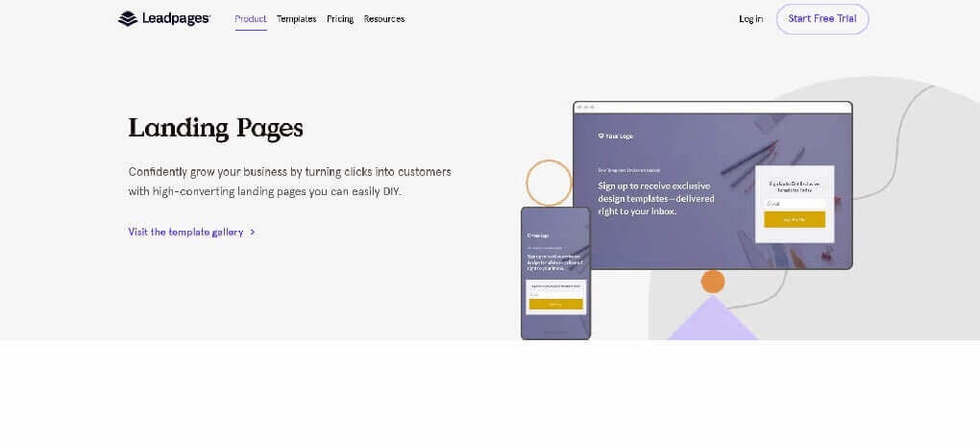Screen dimensions: 980x444
Task: Click the 'Confidently grow your business' paragraph
Action: tap(289, 182)
